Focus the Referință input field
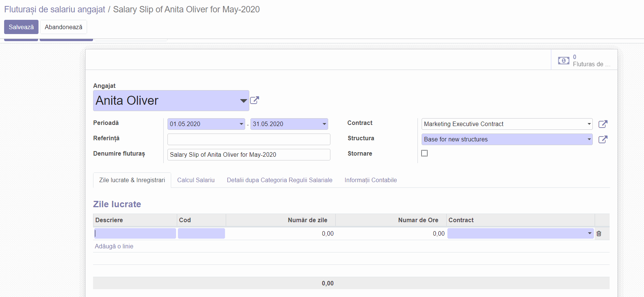Image resolution: width=644 pixels, height=297 pixels. [249, 140]
